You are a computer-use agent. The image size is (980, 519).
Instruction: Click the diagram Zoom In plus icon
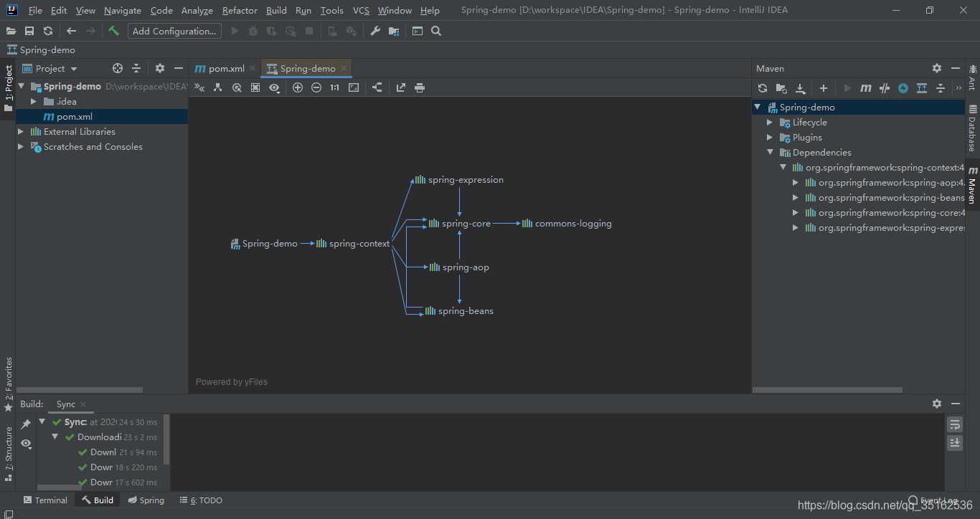coord(298,87)
